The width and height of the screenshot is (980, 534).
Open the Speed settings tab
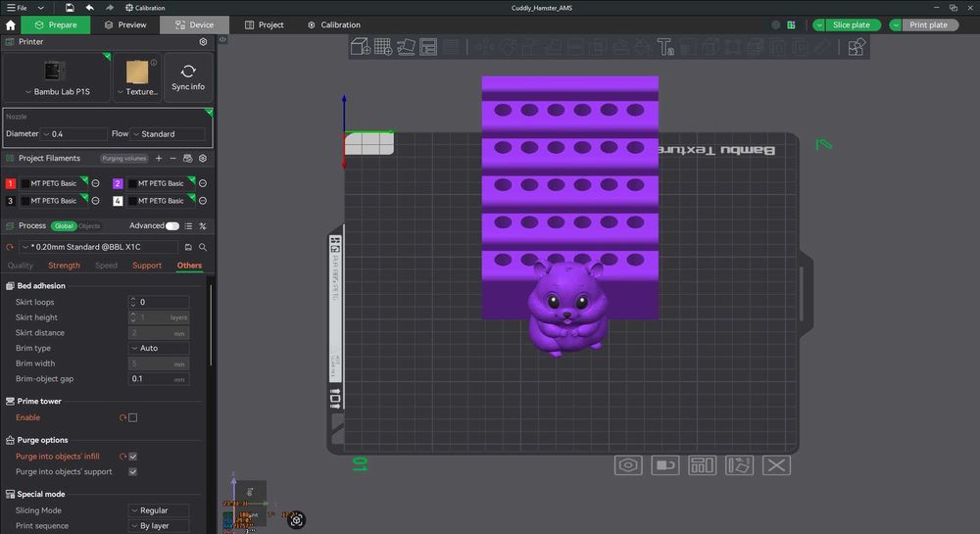(106, 266)
